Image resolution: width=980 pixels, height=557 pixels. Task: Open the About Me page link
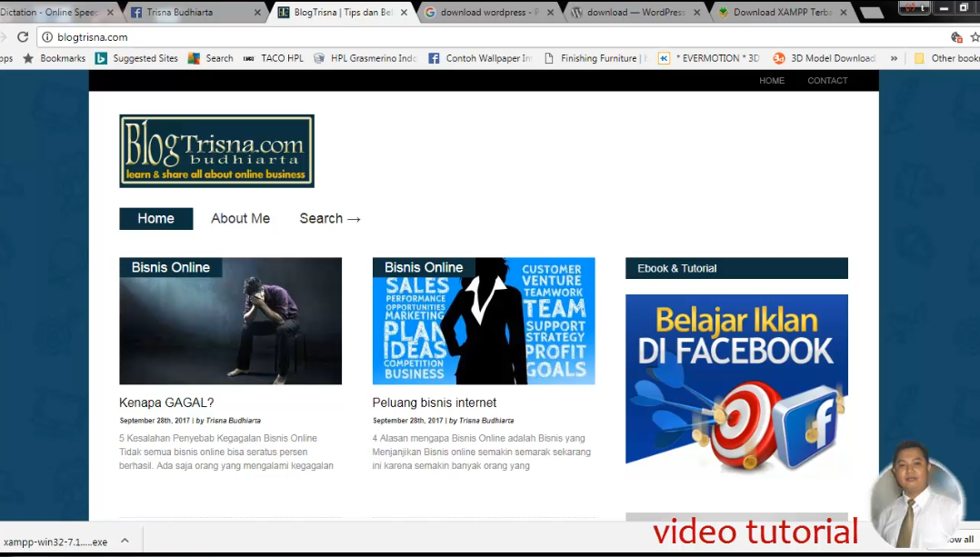(x=240, y=218)
